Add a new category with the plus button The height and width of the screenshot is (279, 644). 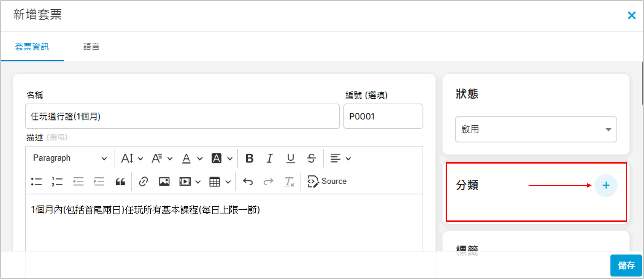click(x=606, y=185)
